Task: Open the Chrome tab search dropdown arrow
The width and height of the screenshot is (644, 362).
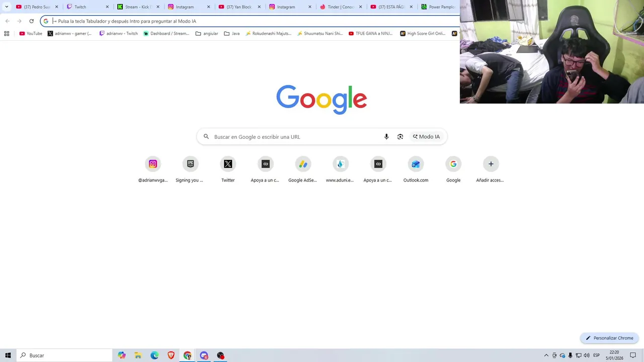Action: [7, 7]
